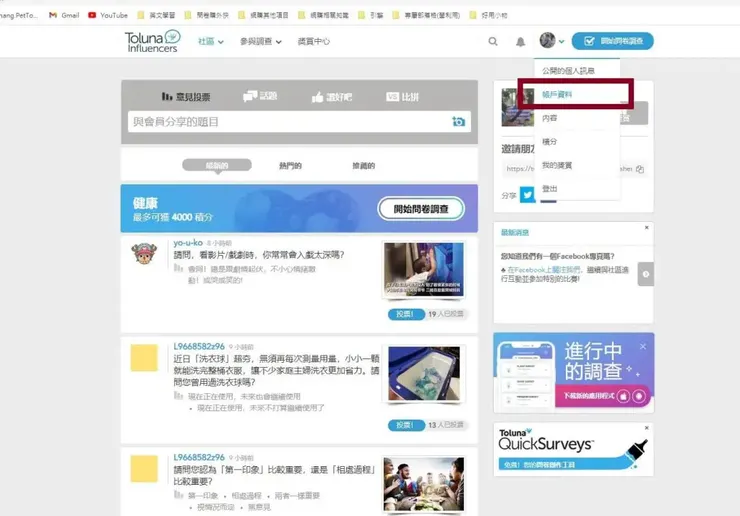740x516 pixels.
Task: Switch to the 比拼 tab
Action: click(402, 97)
